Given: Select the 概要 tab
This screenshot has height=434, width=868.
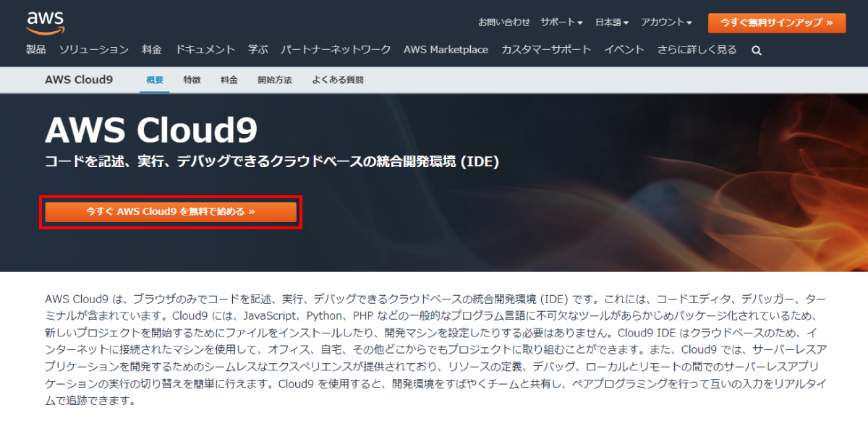Looking at the screenshot, I should click(155, 80).
